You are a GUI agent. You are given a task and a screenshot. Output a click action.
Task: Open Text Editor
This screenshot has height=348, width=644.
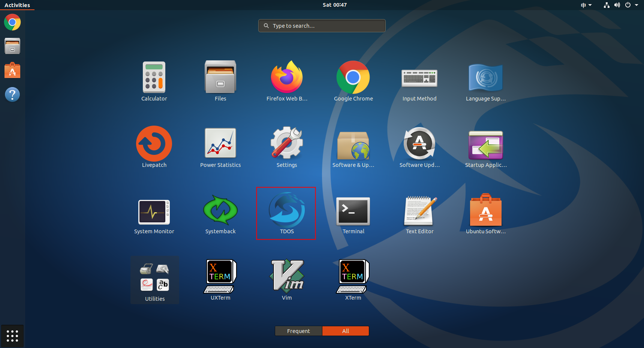tap(419, 214)
